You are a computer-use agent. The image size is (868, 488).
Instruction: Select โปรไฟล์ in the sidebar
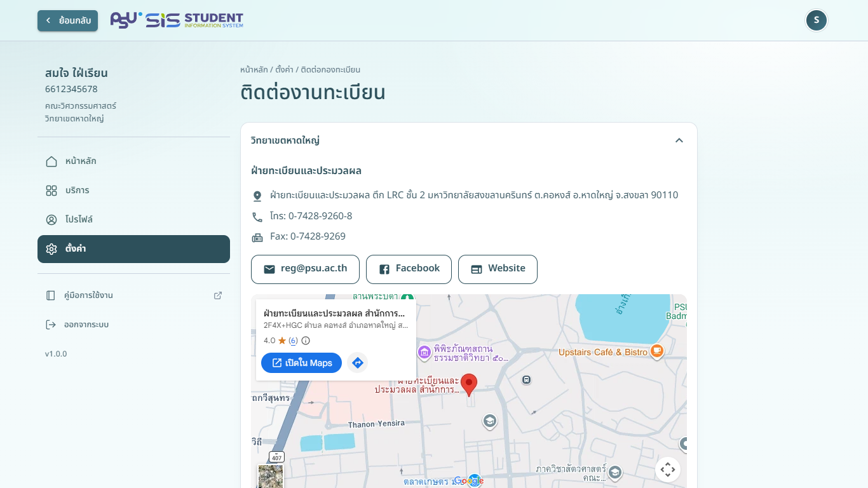[x=133, y=220]
